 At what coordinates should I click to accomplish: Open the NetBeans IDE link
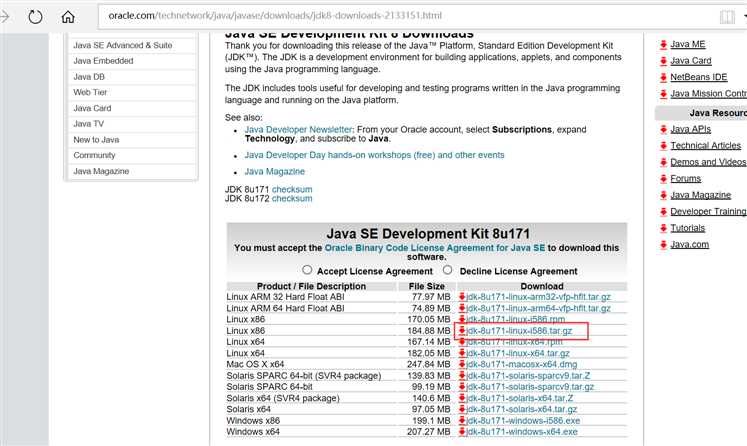698,77
